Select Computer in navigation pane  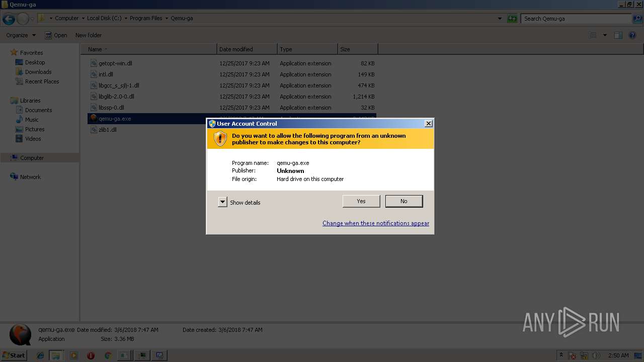point(32,158)
